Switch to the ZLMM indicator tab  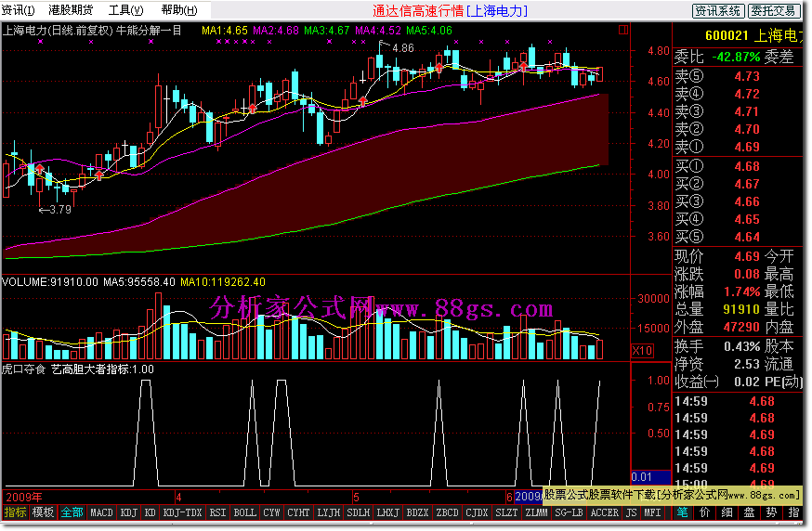coord(536,512)
